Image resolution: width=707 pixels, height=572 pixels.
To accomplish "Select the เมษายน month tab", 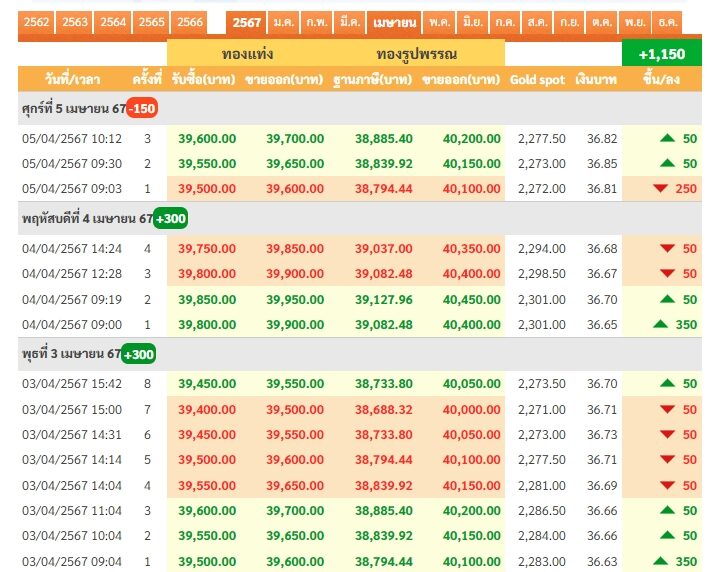I will point(394,22).
